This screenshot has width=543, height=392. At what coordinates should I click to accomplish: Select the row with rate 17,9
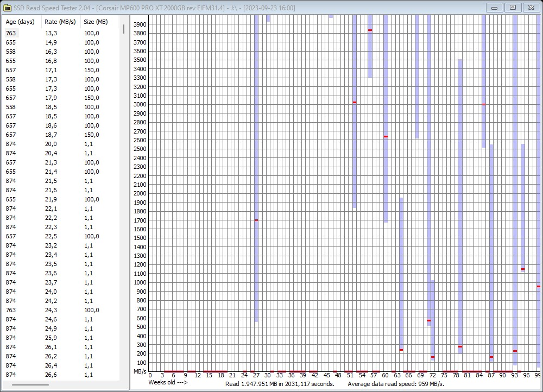(x=61, y=98)
